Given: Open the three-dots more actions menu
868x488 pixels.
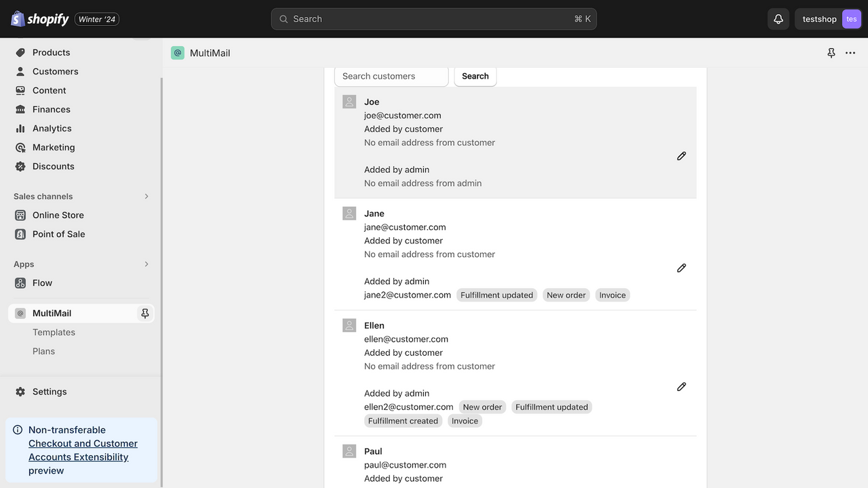Looking at the screenshot, I should (850, 53).
